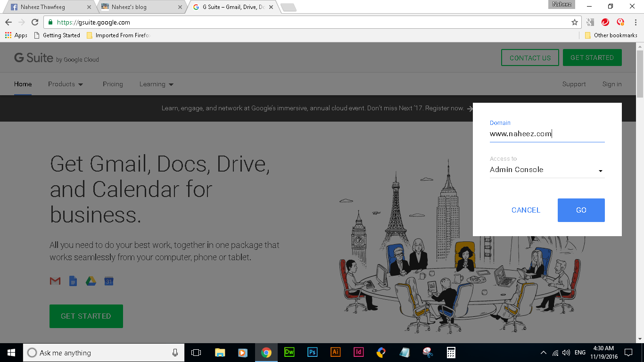This screenshot has height=362, width=644.
Task: Click the address bar URL field
Action: (x=309, y=22)
